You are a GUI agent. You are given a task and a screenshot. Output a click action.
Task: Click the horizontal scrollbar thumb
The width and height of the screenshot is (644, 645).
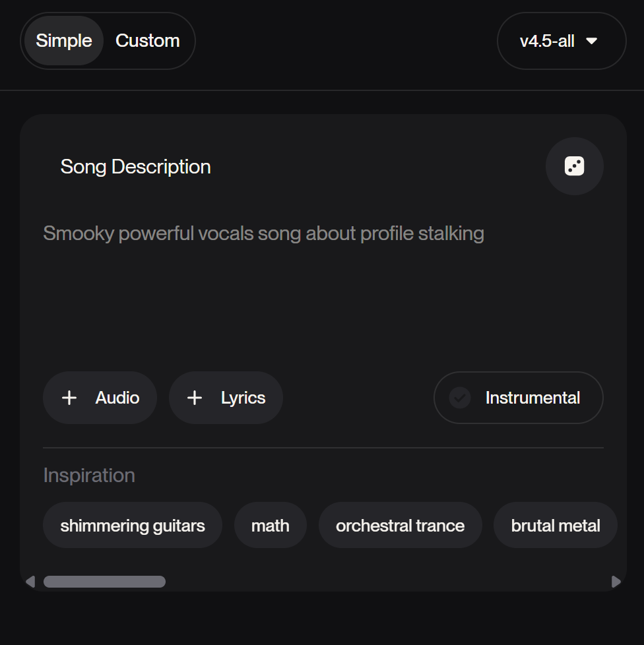tap(104, 582)
